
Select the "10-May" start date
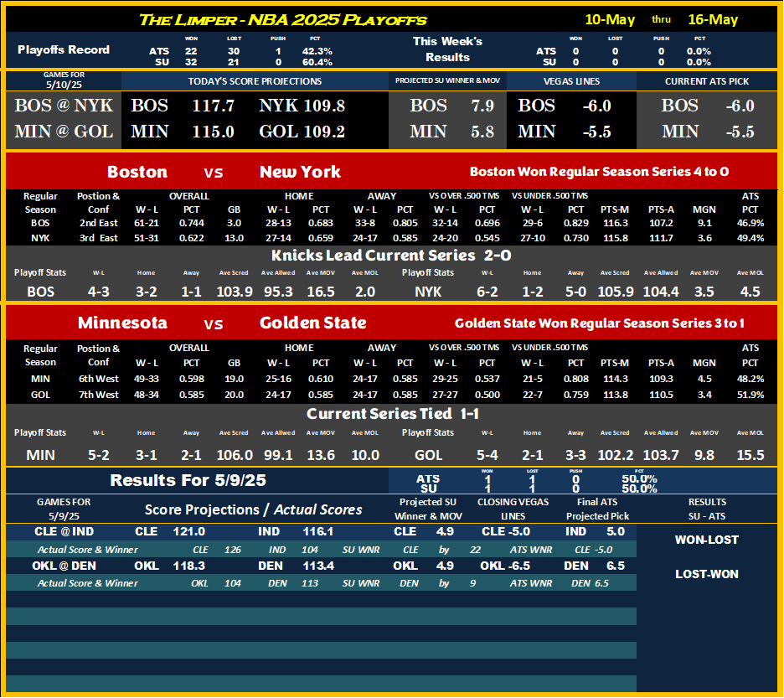pos(610,19)
